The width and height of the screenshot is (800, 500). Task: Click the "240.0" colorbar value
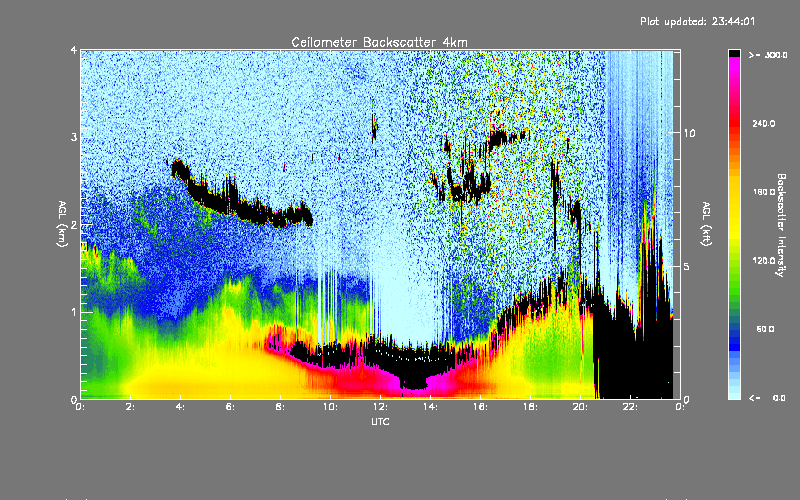pyautogui.click(x=764, y=123)
